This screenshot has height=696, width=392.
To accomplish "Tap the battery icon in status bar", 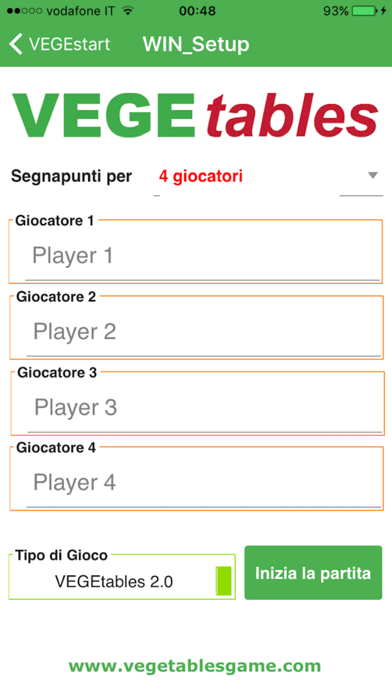I will click(364, 11).
